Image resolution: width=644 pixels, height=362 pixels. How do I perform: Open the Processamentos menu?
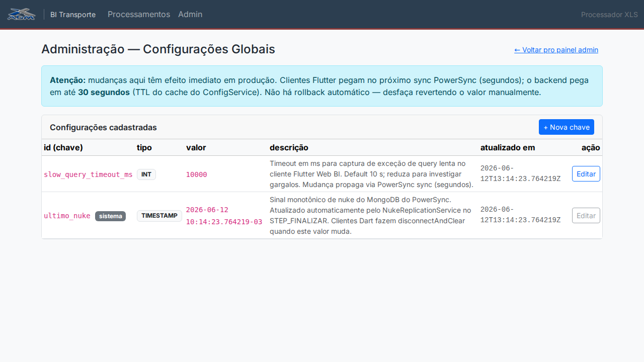(x=139, y=14)
